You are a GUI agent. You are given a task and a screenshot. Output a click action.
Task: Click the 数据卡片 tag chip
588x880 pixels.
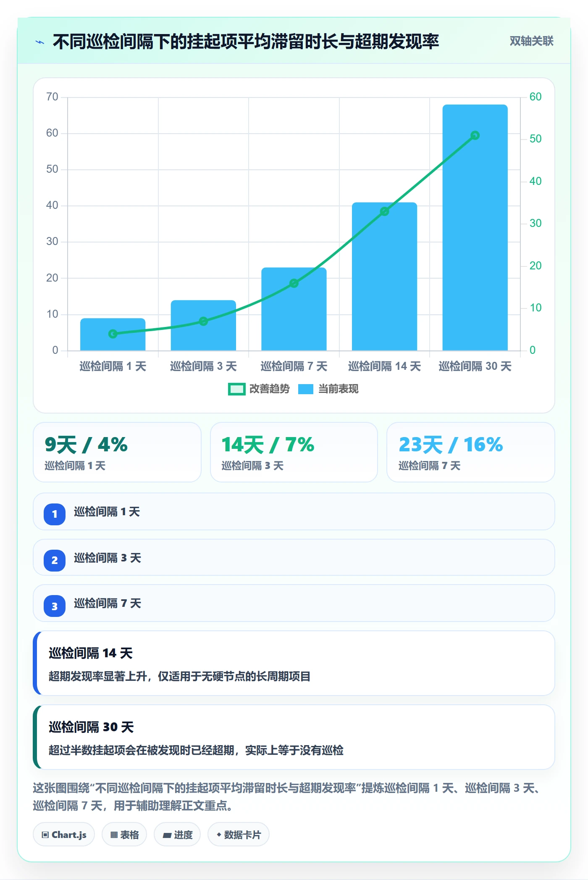(x=239, y=835)
